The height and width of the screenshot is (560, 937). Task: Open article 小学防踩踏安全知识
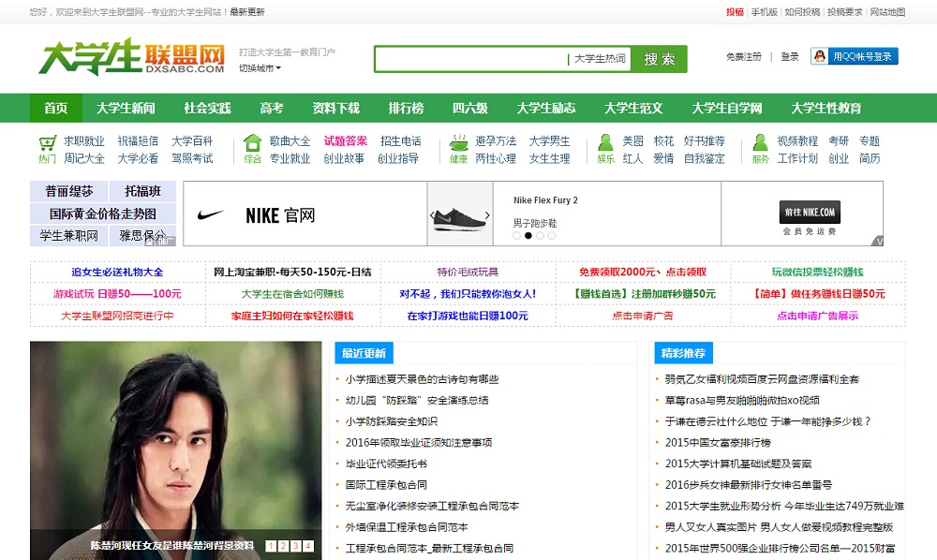click(x=392, y=421)
